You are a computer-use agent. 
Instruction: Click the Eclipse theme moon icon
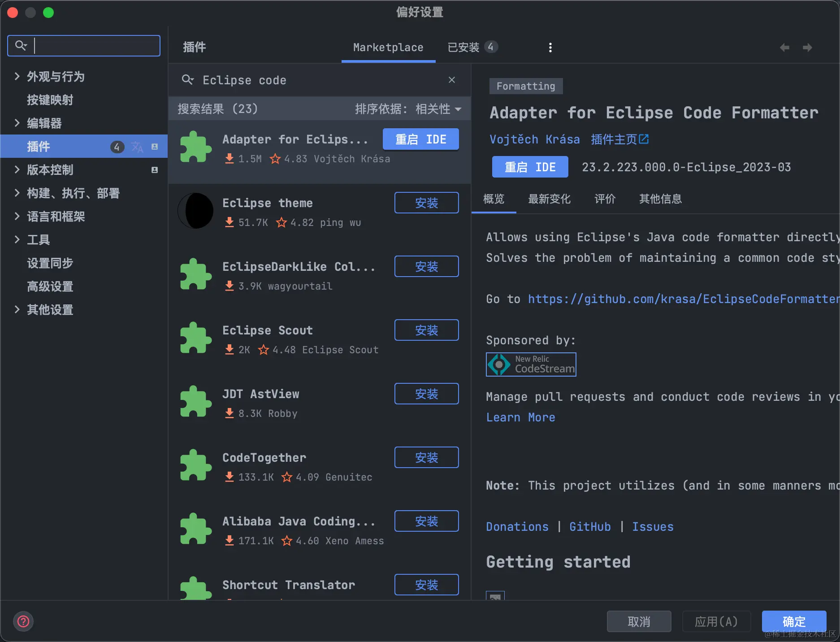[x=195, y=211]
